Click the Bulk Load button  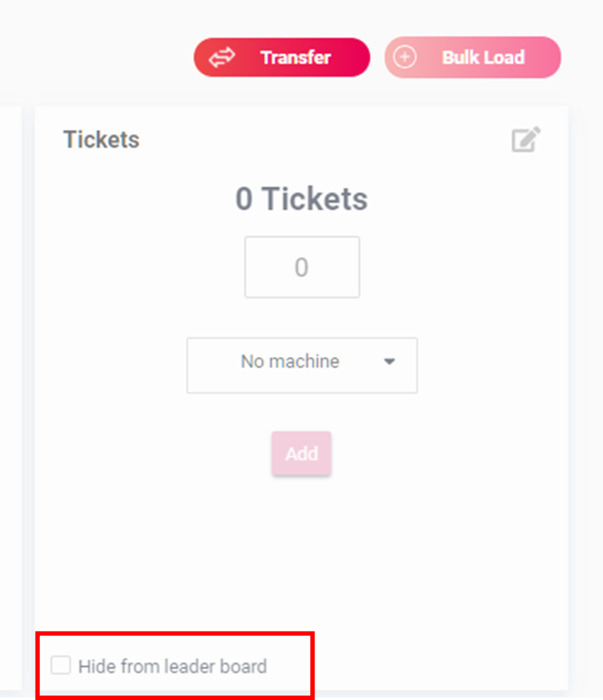(x=472, y=57)
